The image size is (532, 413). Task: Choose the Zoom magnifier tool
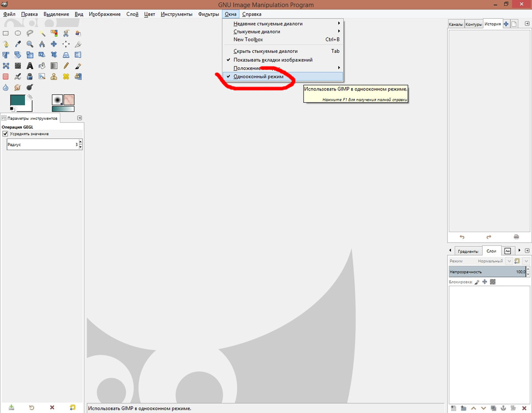(30, 44)
